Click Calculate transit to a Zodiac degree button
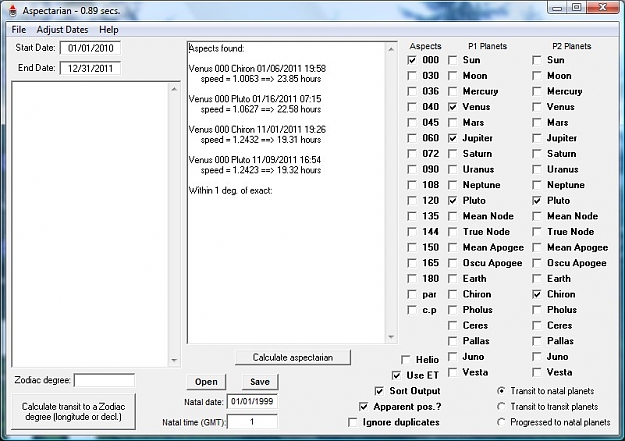 (73, 412)
